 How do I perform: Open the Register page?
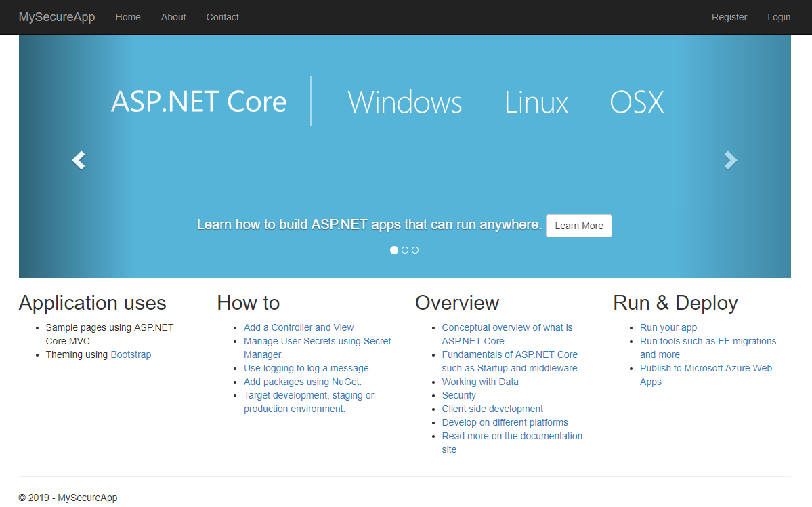click(x=729, y=17)
